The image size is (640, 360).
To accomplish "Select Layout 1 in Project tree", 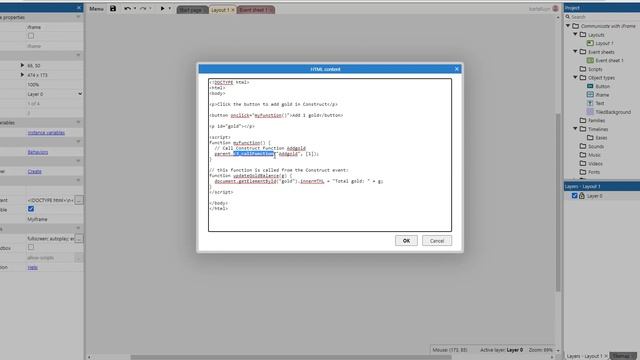I will (604, 43).
